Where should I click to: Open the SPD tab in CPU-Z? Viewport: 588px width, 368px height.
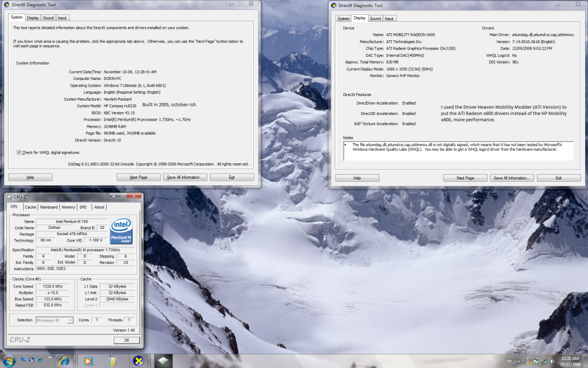(x=83, y=207)
